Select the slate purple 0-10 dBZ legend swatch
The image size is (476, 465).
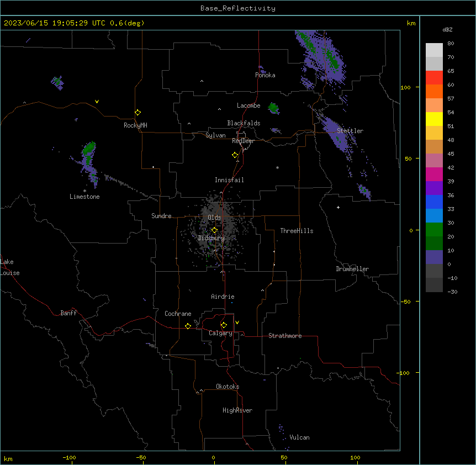point(434,257)
